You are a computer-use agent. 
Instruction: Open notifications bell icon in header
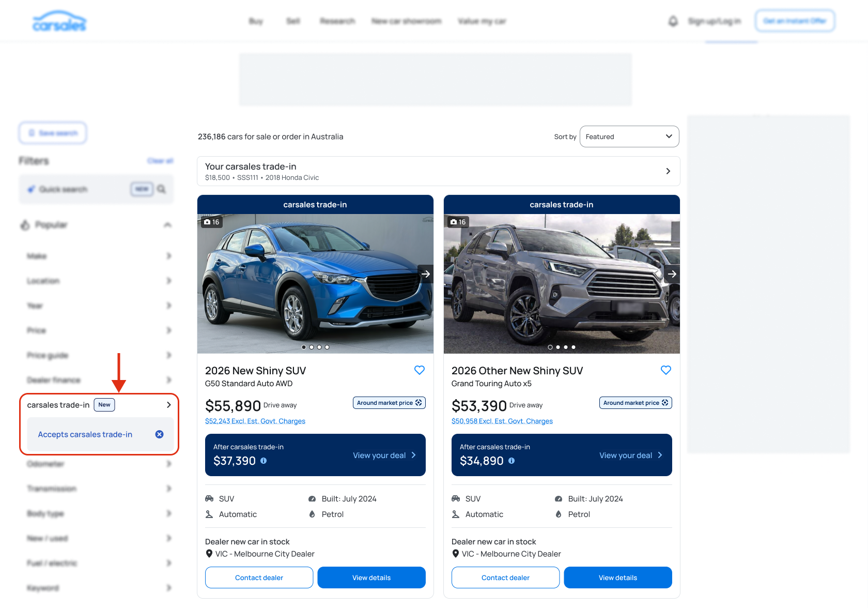click(673, 21)
